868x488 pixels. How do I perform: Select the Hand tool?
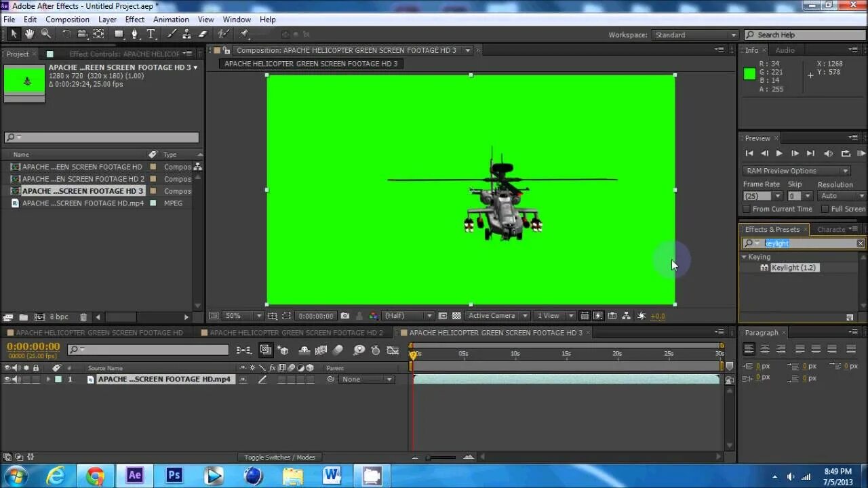tap(30, 34)
